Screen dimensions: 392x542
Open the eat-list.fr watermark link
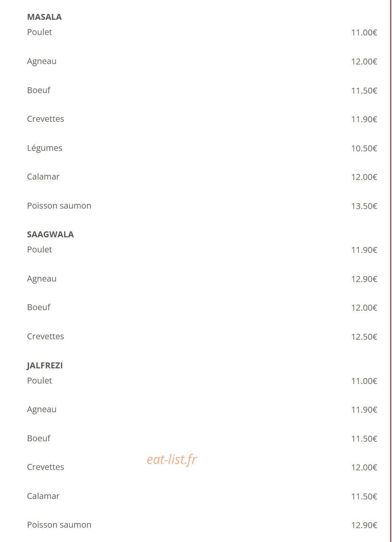[172, 459]
